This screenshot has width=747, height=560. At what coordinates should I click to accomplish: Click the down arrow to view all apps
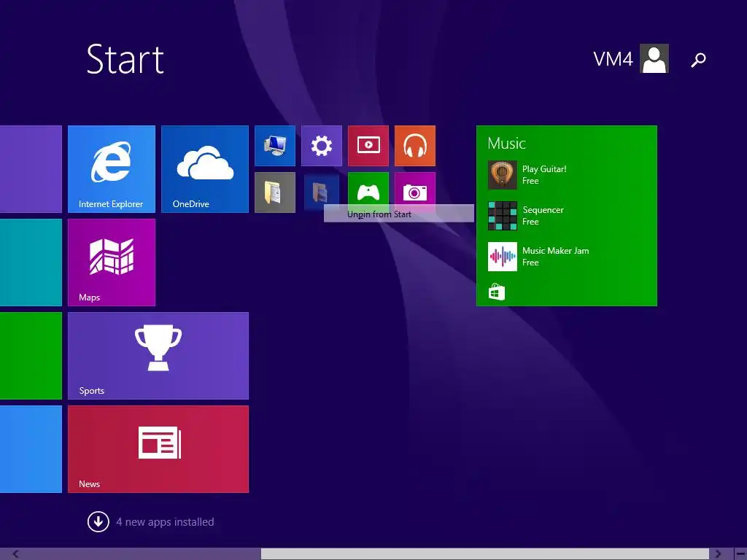coord(98,522)
